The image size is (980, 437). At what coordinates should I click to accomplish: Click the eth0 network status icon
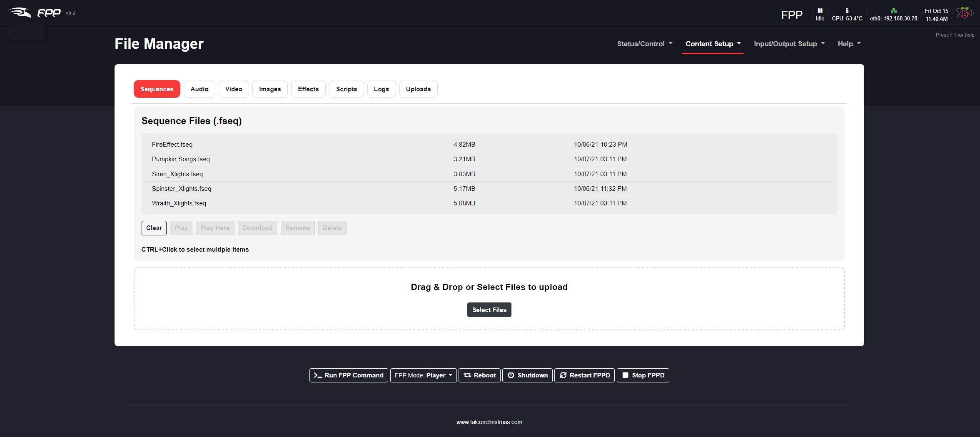(x=893, y=11)
